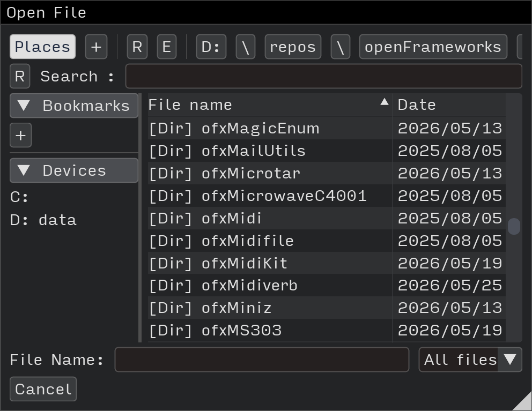Click the R reset button in the path bar

[137, 47]
